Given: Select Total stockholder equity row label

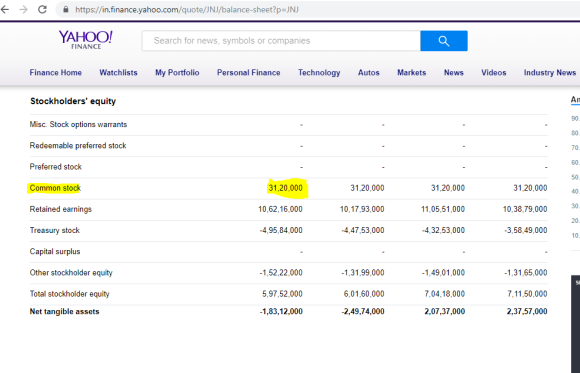Looking at the screenshot, I should pos(70,294).
